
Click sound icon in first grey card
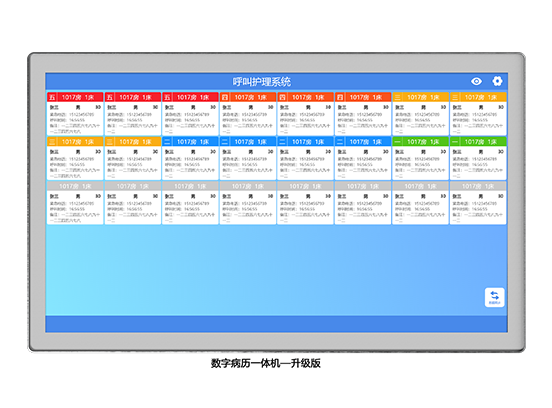click(x=98, y=196)
